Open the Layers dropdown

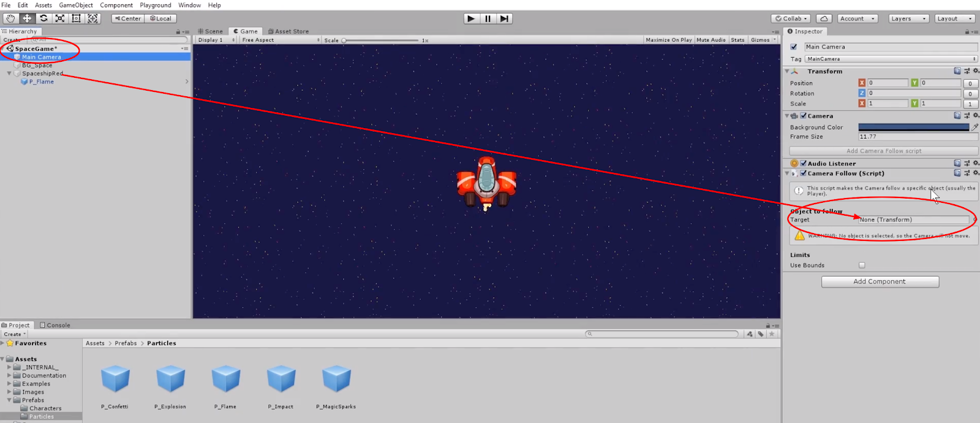point(908,18)
